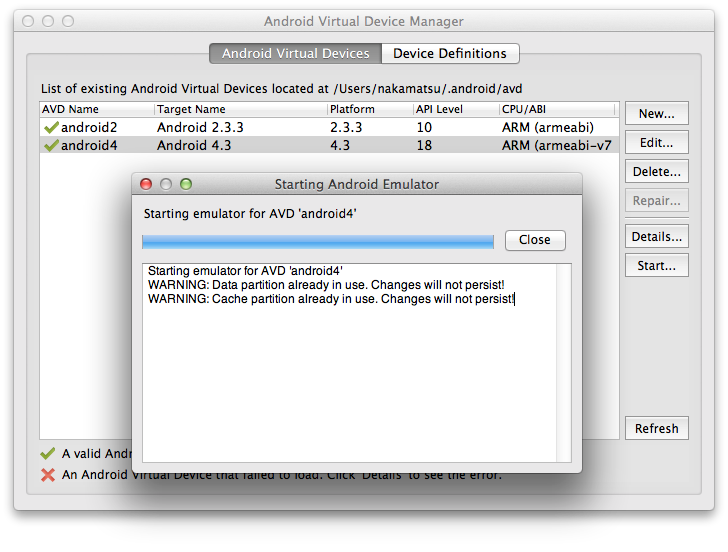Click API level '10' cell

[424, 127]
